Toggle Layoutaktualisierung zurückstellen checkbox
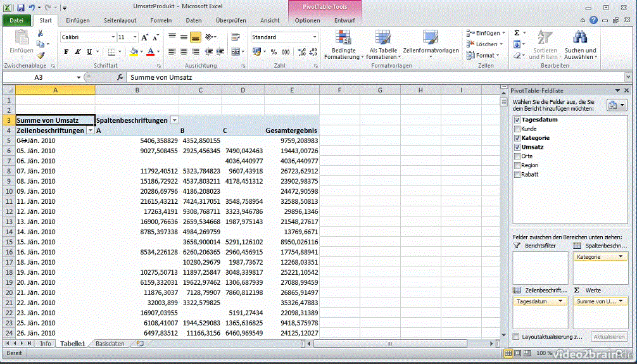Screen dimensions: 637x364 point(516,337)
